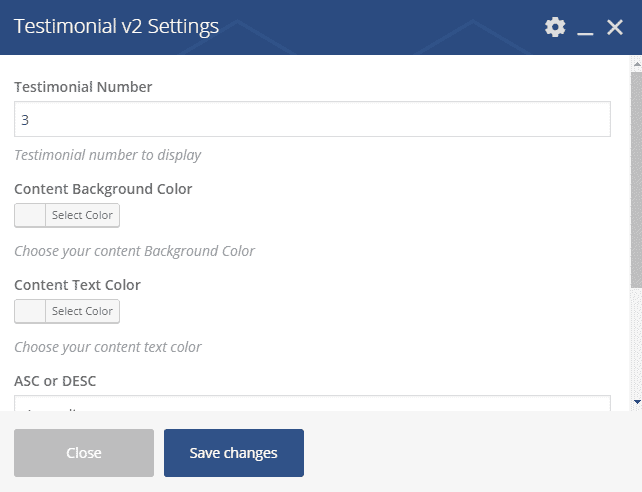Click the scrollbar up arrow

(636, 64)
